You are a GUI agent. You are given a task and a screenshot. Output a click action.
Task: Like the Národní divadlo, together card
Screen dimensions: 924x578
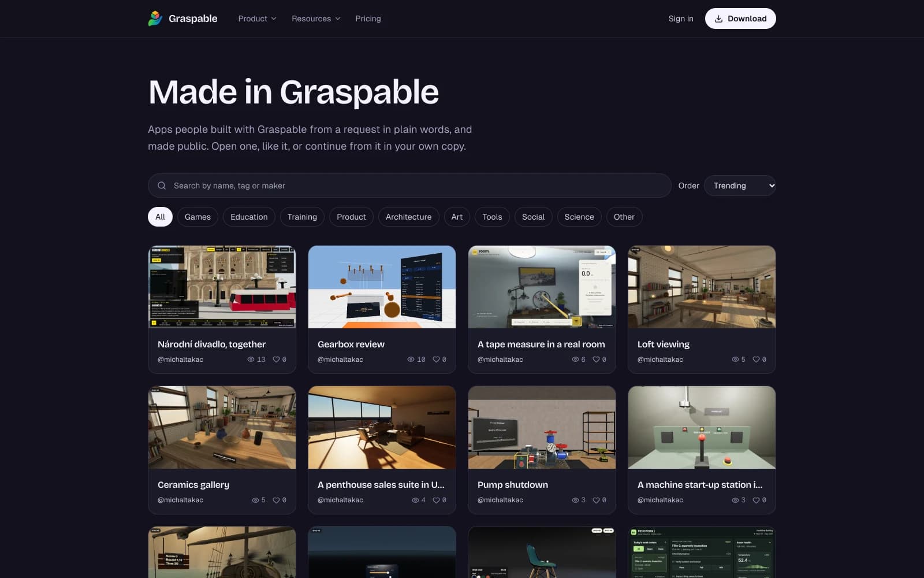point(276,360)
